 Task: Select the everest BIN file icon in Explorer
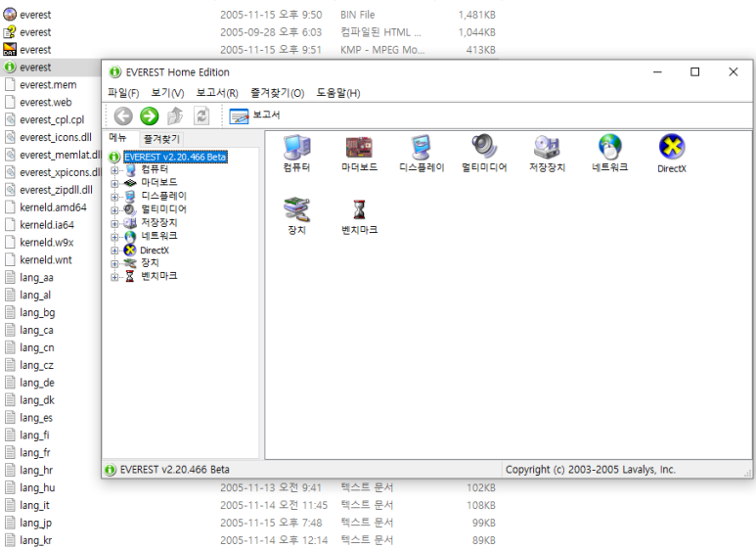[x=10, y=15]
